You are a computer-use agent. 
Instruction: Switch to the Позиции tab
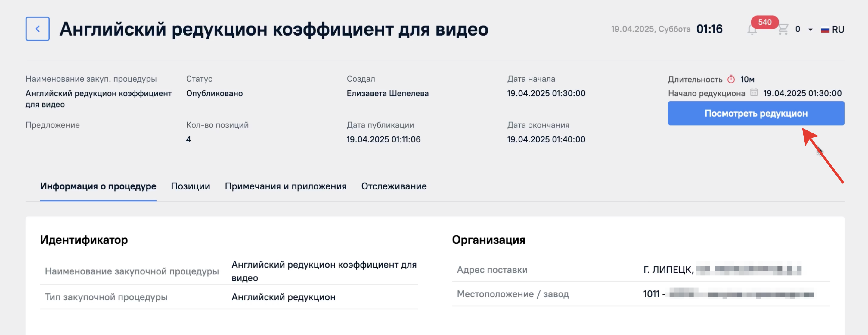coord(191,186)
